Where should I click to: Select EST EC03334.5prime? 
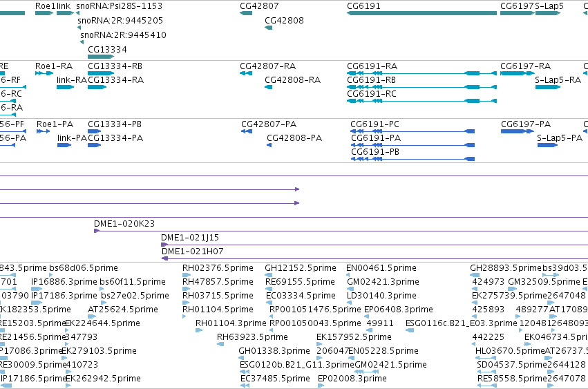tap(269, 303)
